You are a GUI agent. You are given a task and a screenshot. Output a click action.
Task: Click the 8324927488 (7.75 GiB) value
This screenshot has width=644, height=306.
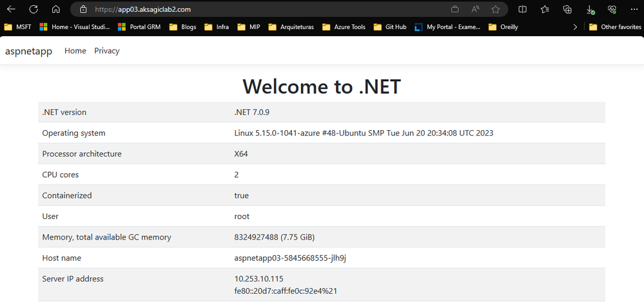point(275,237)
